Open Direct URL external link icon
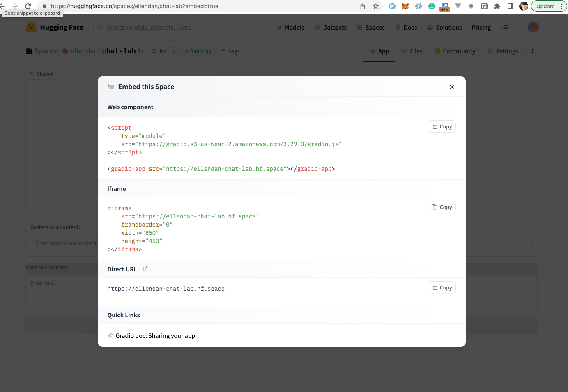The height and width of the screenshot is (392, 568). pos(145,269)
